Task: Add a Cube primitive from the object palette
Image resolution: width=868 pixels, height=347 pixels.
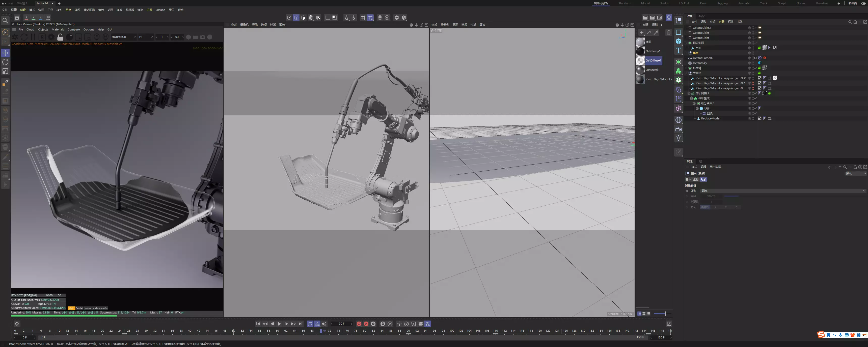Action: [678, 41]
